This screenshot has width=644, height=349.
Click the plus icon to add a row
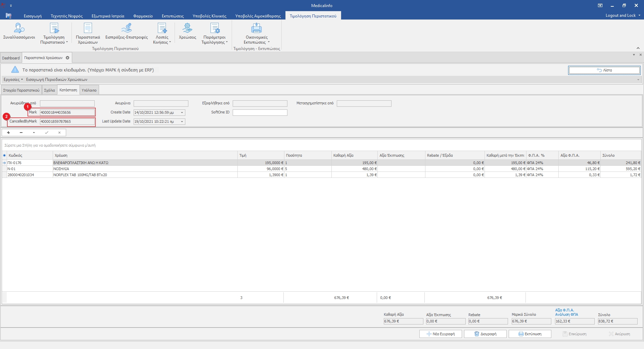8,133
